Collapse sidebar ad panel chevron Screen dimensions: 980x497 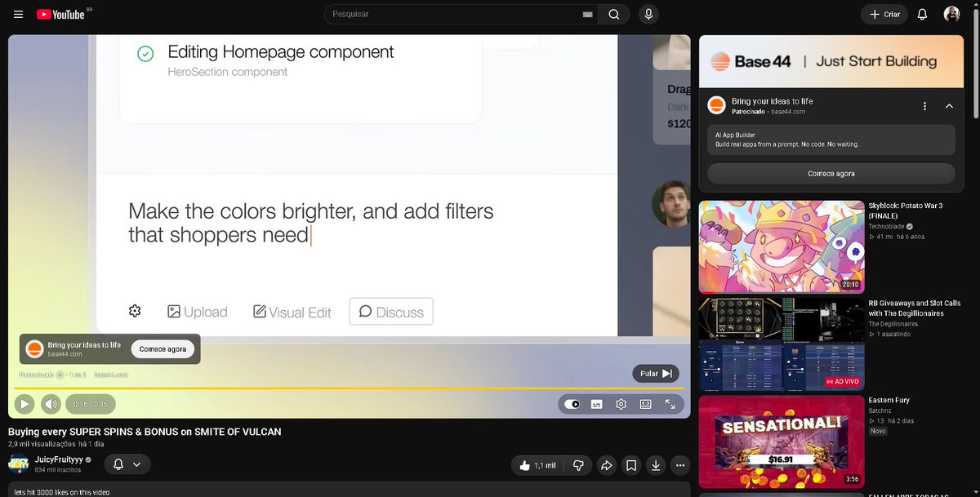949,106
